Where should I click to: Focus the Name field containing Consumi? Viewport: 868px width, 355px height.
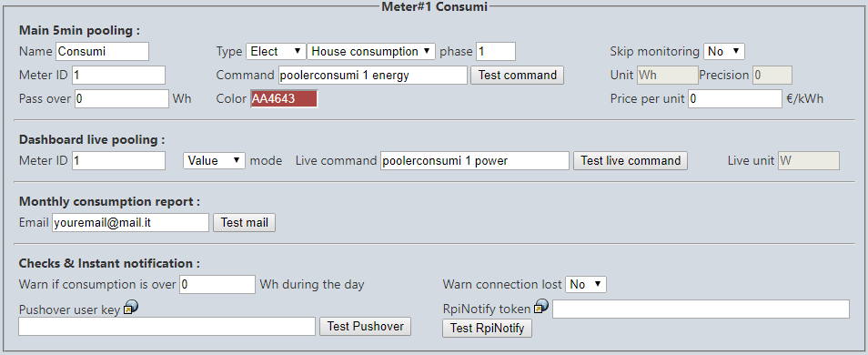tap(103, 52)
